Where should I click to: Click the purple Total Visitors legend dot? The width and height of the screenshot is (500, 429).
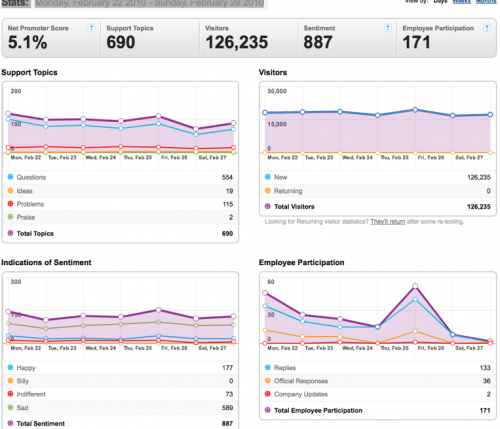(x=267, y=206)
